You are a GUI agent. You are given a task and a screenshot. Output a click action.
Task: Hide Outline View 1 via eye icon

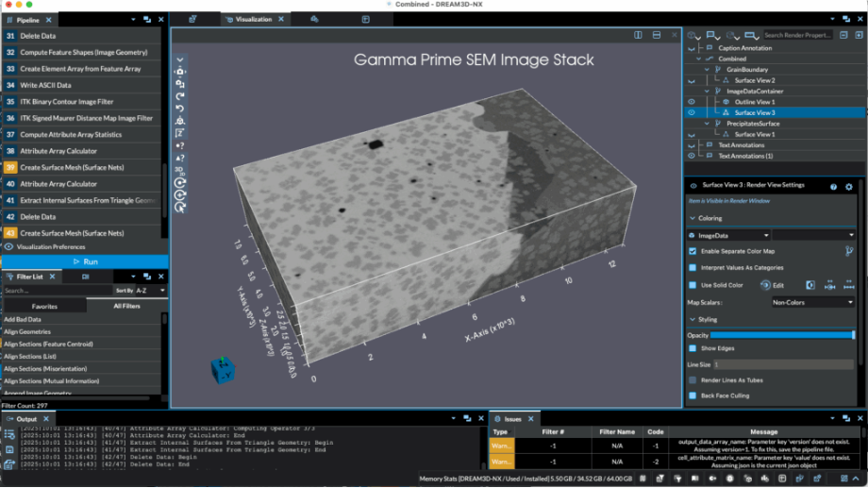pos(692,102)
